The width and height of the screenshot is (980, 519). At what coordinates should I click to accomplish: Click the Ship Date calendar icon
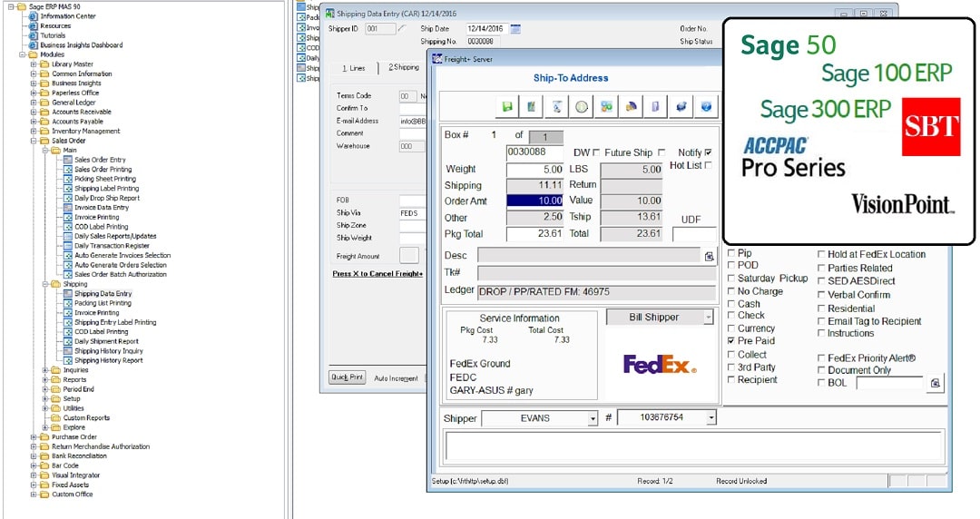(515, 29)
